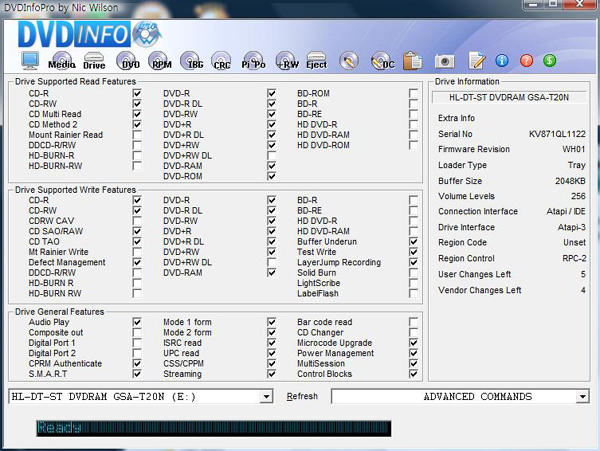Open the +RW tools icon
Viewport: 600px width, 451px height.
287,61
